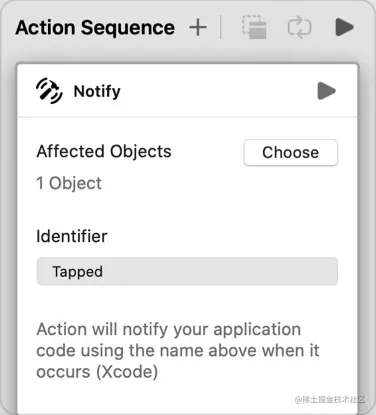Play the entire Action Sequence
Viewport: 376px width, 415px height.
(x=344, y=27)
